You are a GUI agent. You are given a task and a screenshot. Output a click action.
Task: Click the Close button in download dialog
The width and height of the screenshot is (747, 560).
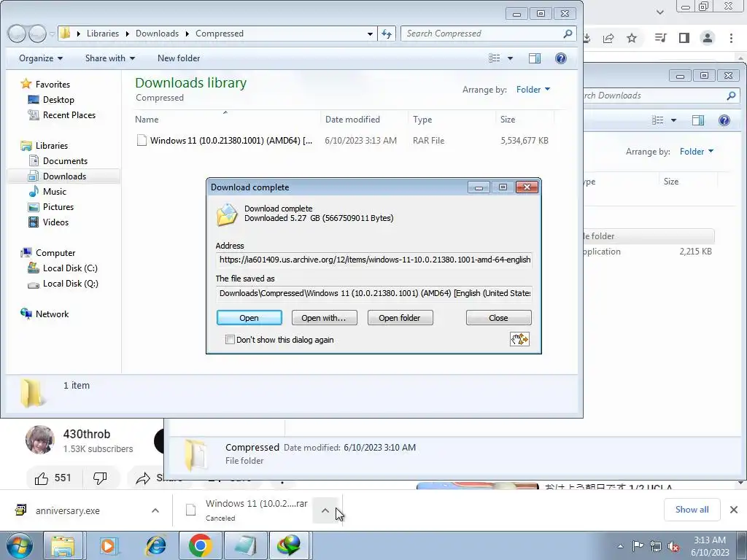(x=498, y=318)
